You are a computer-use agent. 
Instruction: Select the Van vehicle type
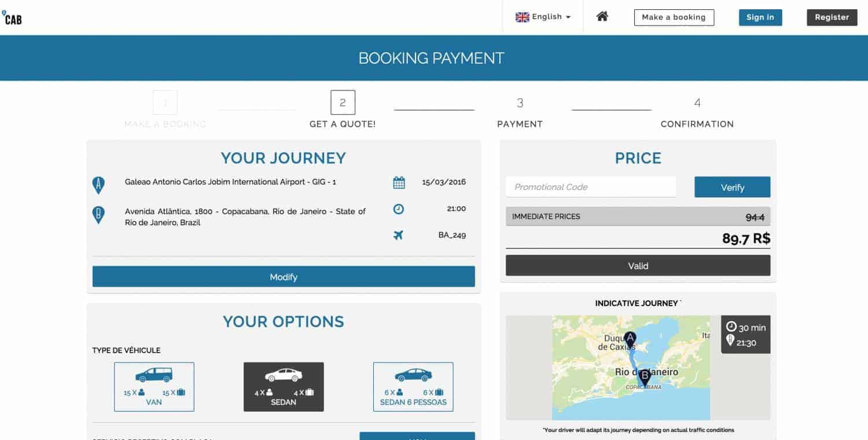click(154, 387)
